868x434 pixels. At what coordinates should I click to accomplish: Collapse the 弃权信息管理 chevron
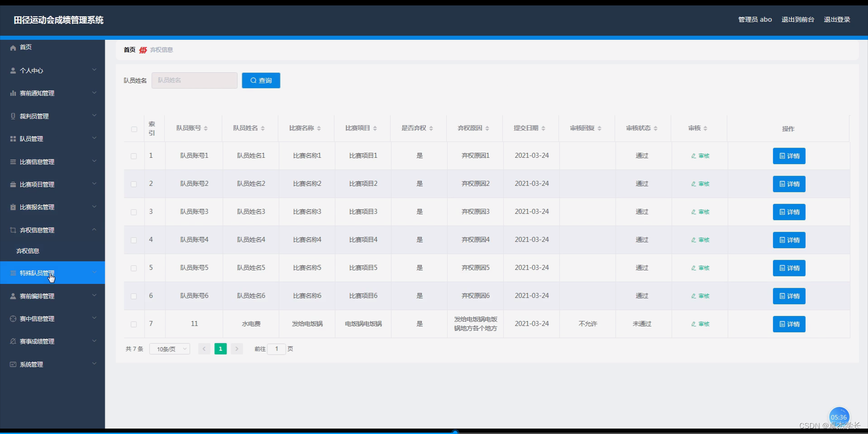pyautogui.click(x=94, y=229)
